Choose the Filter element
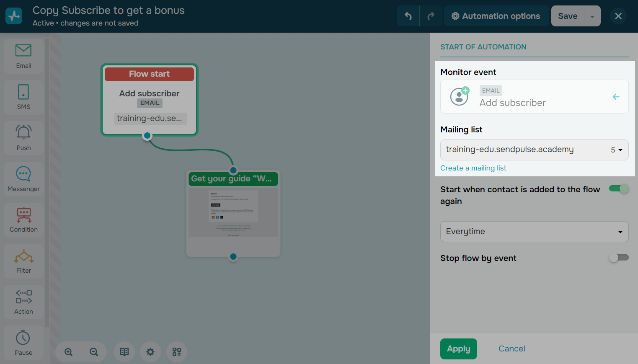 pos(23,261)
